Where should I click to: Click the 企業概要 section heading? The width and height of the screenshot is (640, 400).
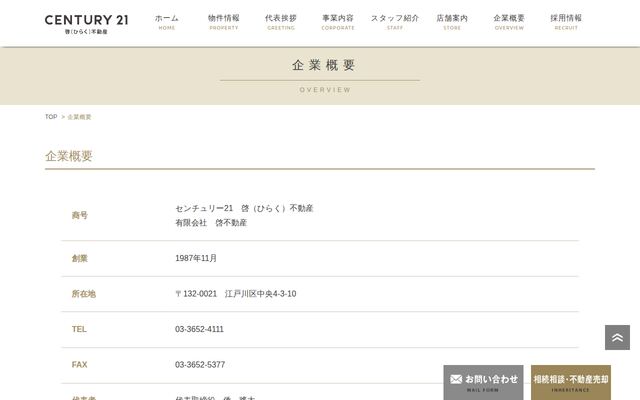point(69,156)
